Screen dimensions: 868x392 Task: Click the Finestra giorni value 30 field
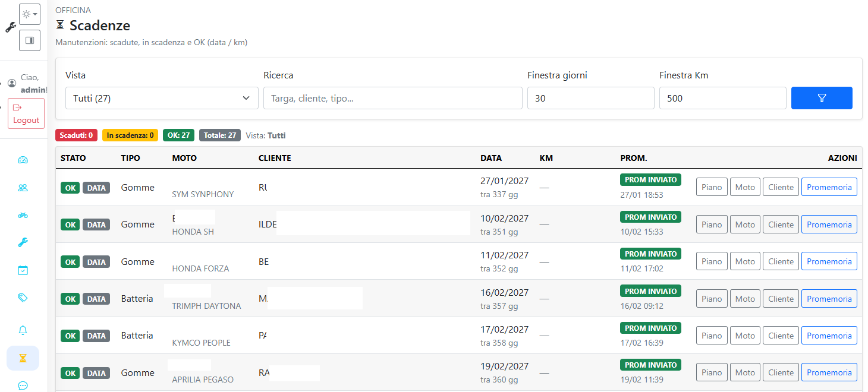coord(590,98)
